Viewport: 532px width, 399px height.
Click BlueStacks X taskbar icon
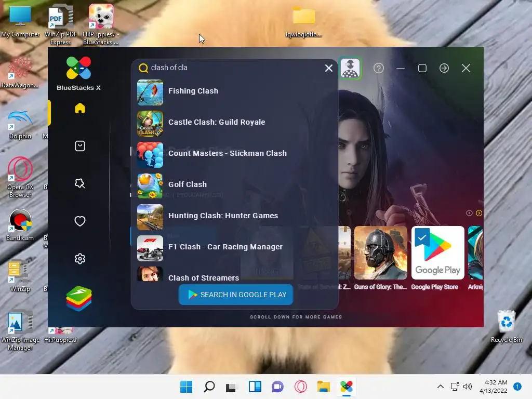[x=347, y=387]
